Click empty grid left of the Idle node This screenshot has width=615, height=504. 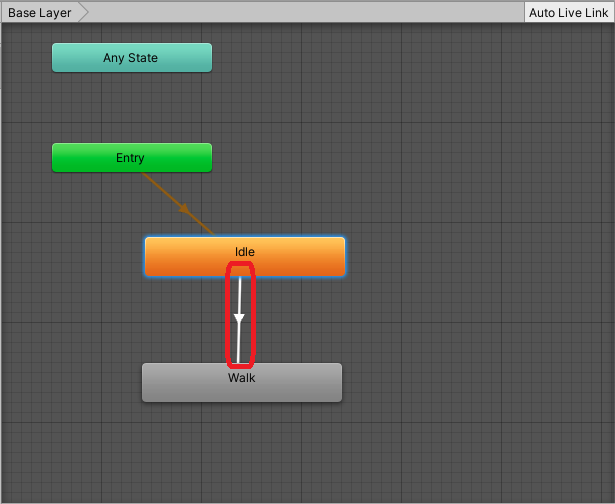[x=70, y=257]
